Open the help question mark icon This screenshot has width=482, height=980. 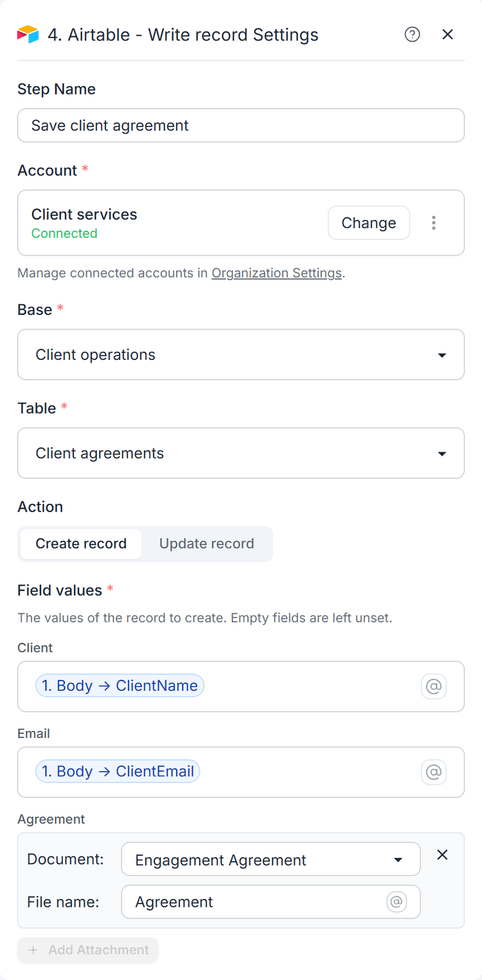coord(412,34)
